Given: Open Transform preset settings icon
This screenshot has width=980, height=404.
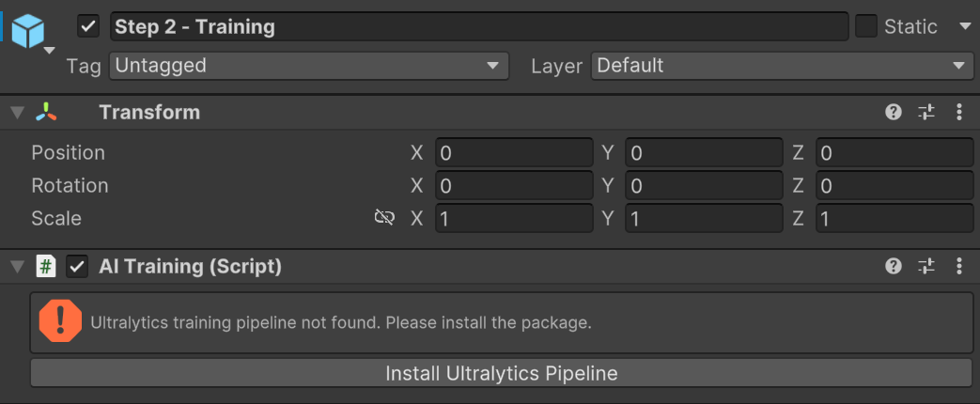Looking at the screenshot, I should (926, 113).
